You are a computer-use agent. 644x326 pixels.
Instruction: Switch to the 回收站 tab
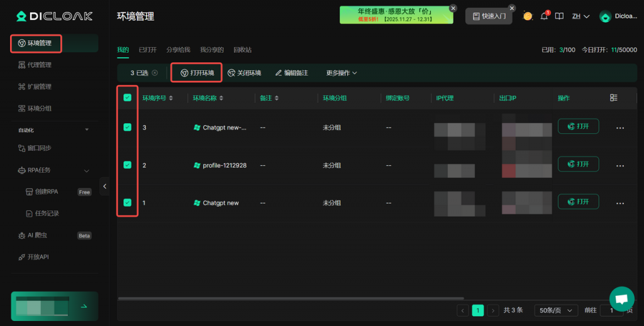(242, 50)
